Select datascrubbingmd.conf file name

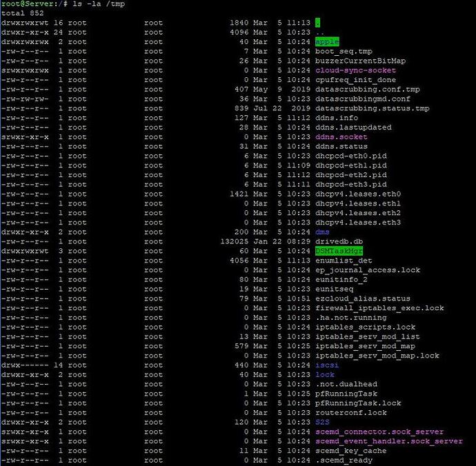tap(363, 99)
